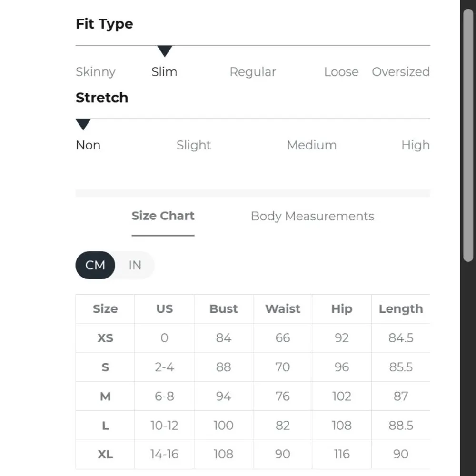Click the Bust column header
This screenshot has width=476, height=476.
(x=223, y=309)
